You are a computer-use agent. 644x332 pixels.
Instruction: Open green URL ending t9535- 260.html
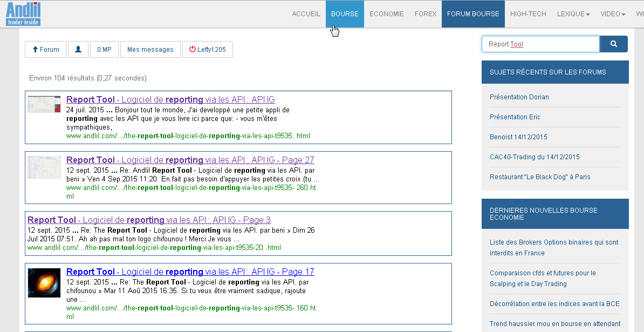point(191,192)
